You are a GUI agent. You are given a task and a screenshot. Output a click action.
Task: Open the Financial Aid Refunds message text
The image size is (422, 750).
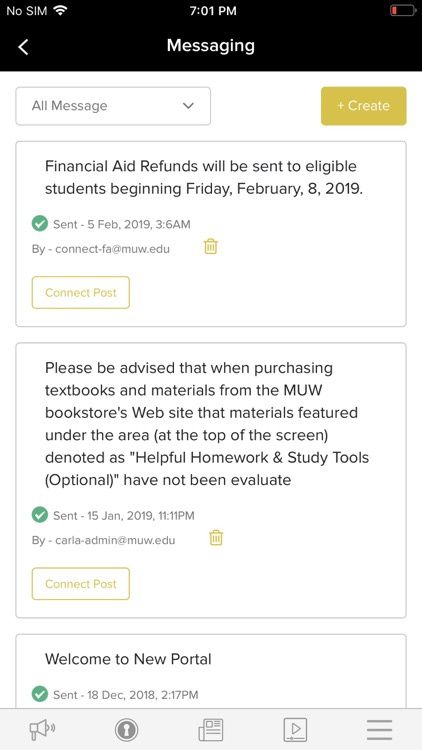[x=204, y=177]
